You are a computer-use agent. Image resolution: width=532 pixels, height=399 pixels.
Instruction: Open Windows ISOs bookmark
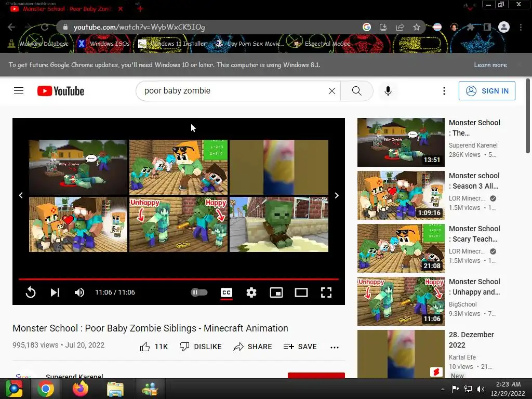coord(104,44)
